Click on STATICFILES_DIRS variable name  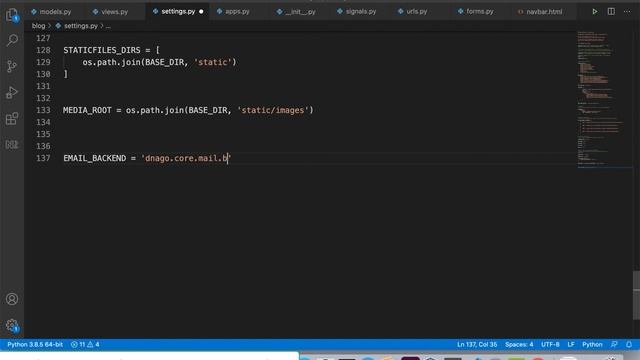pyautogui.click(x=102, y=50)
